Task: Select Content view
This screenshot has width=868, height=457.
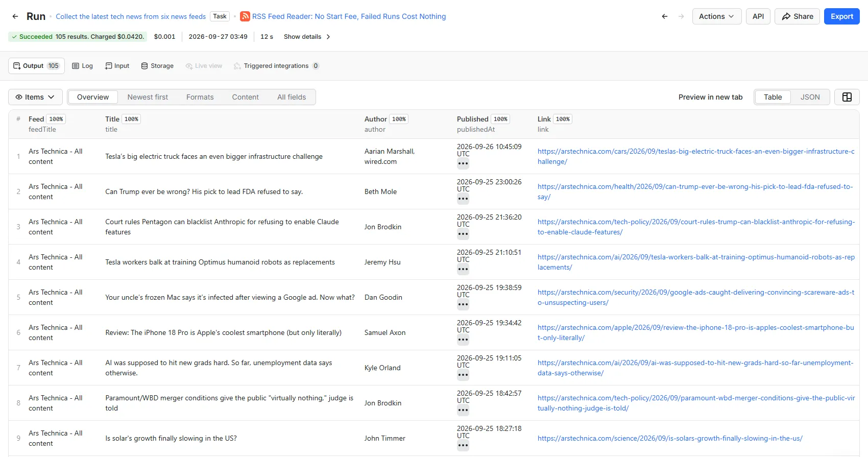Action: click(x=246, y=97)
